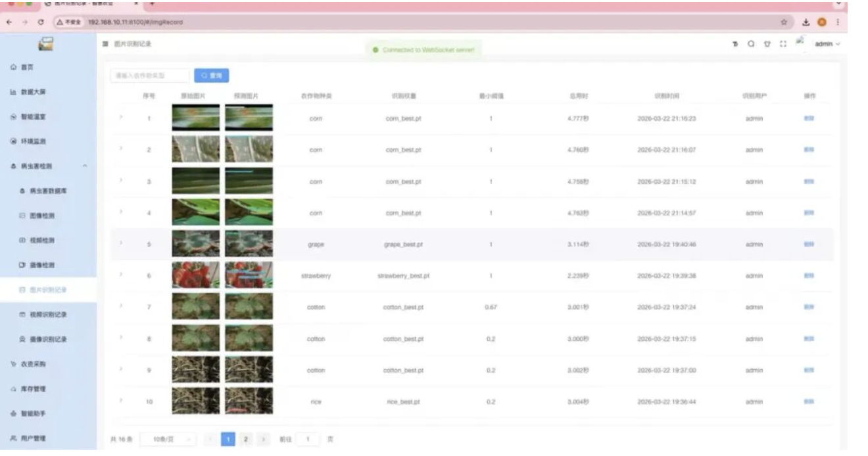
Task: Select pagination page 1
Action: (x=228, y=438)
